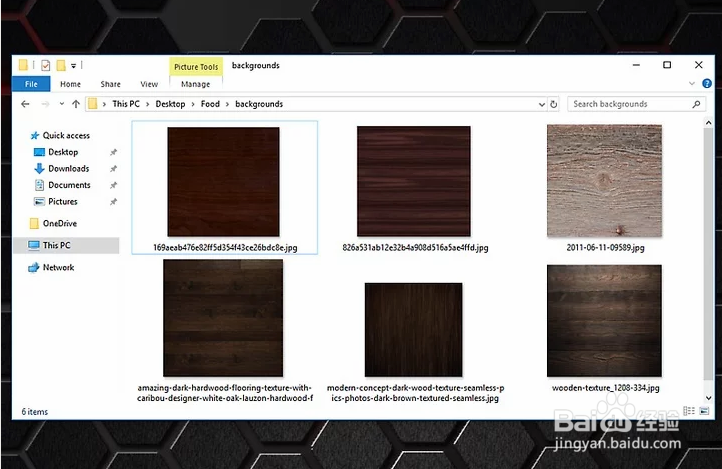Go forward with the Forward arrow
This screenshot has height=469, width=722.
pos(45,104)
